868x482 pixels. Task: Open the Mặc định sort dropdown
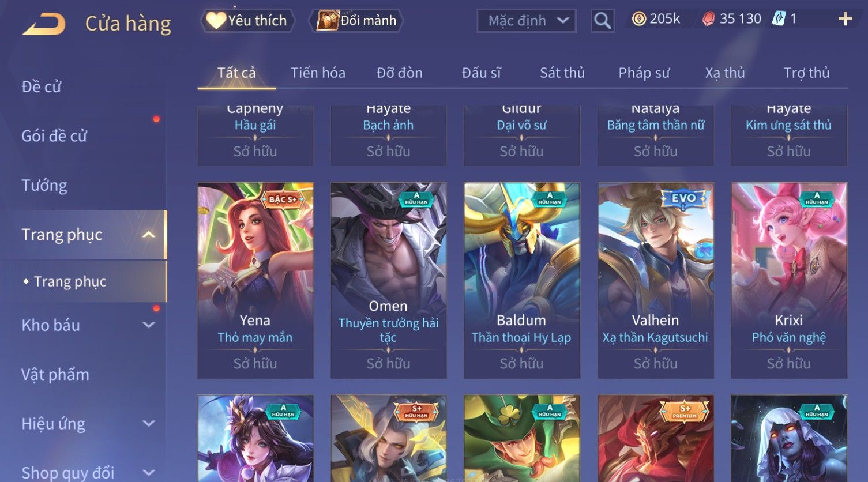(x=527, y=21)
